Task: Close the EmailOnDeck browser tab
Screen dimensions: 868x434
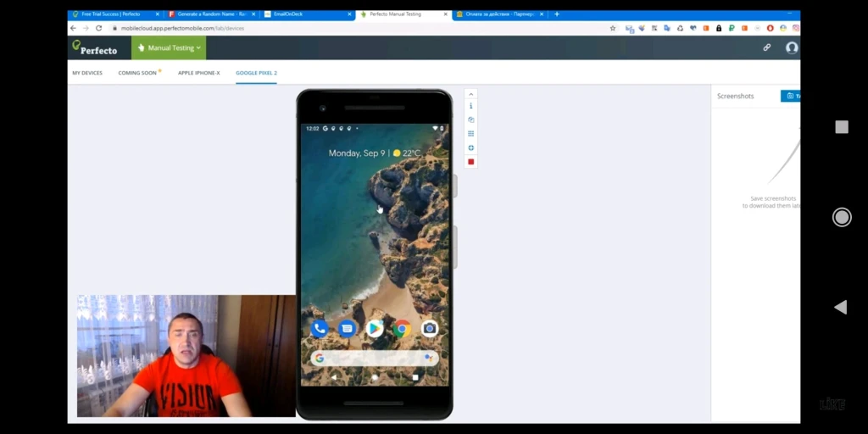Action: (x=349, y=14)
